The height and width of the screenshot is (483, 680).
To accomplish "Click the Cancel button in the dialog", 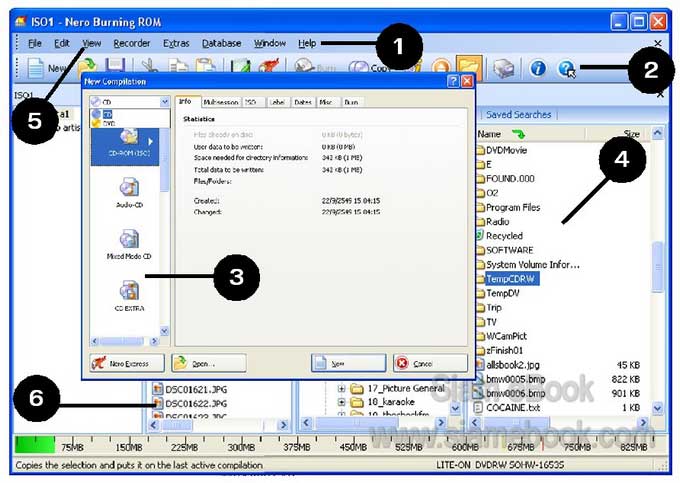I will coord(431,363).
